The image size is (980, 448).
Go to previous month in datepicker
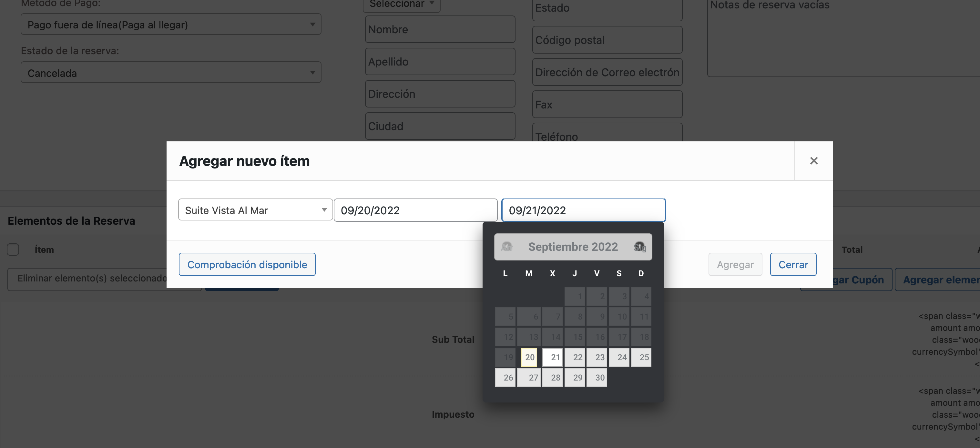tap(507, 247)
